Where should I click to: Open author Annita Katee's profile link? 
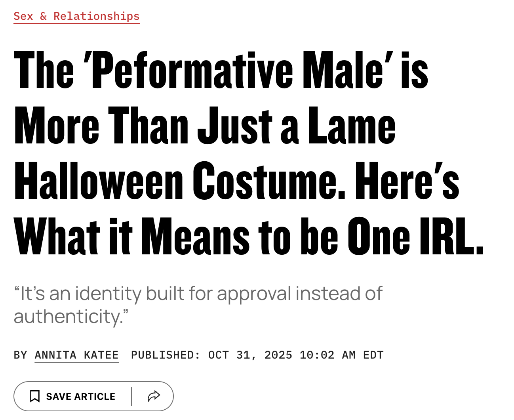coord(76,355)
